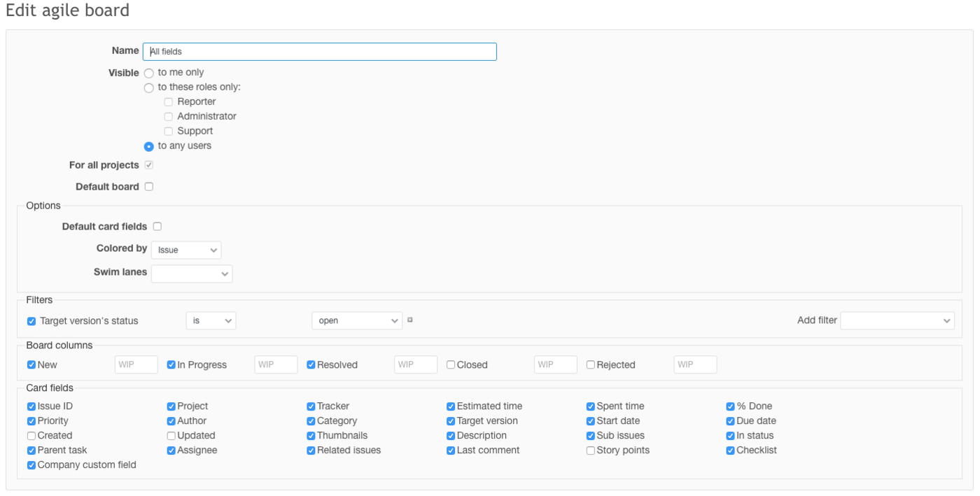Uncheck the Thumbnails card field
Screen dimensions: 980x496
pyautogui.click(x=311, y=436)
